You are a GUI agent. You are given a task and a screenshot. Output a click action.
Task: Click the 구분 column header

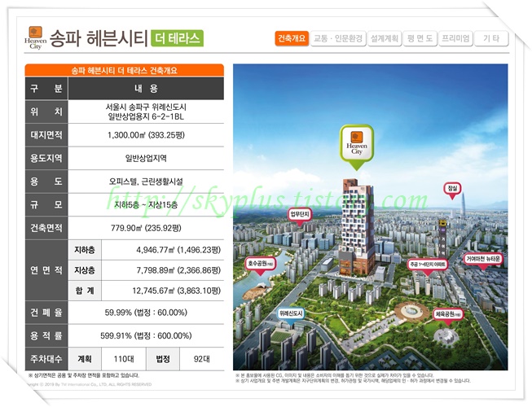tap(46, 89)
